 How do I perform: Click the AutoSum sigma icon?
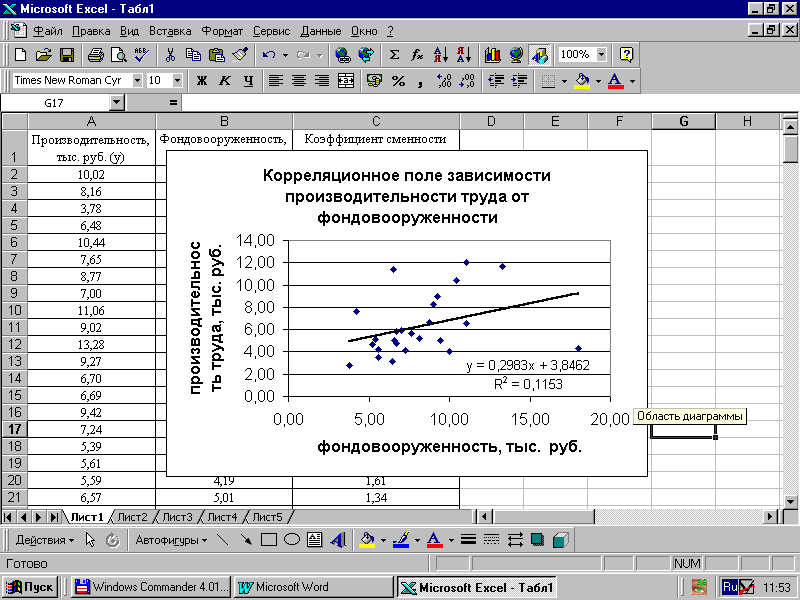tap(394, 55)
